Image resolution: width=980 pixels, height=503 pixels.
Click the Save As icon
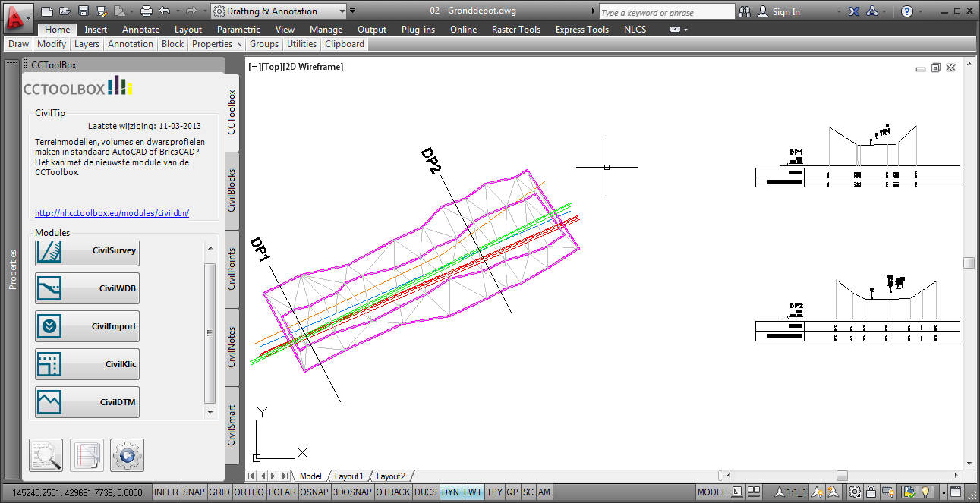(x=101, y=11)
